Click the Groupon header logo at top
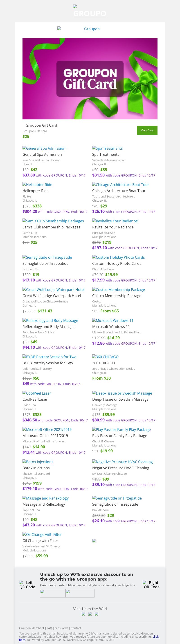 (x=90, y=11)
